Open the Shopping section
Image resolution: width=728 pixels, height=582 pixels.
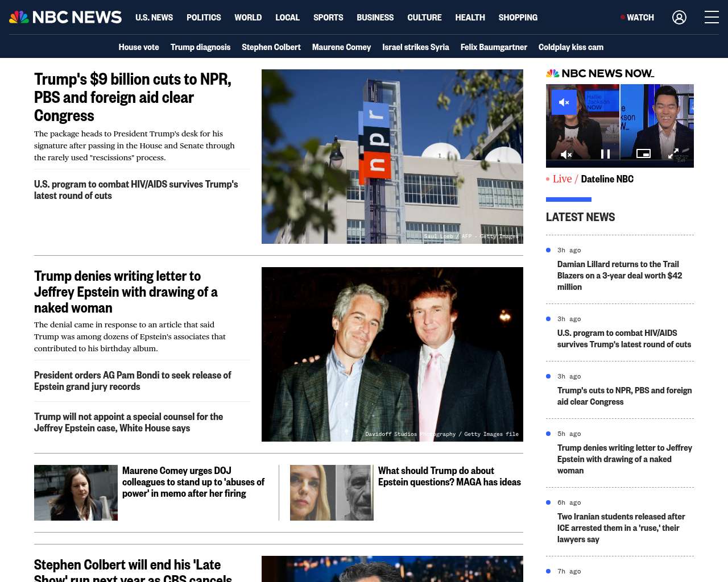[518, 18]
